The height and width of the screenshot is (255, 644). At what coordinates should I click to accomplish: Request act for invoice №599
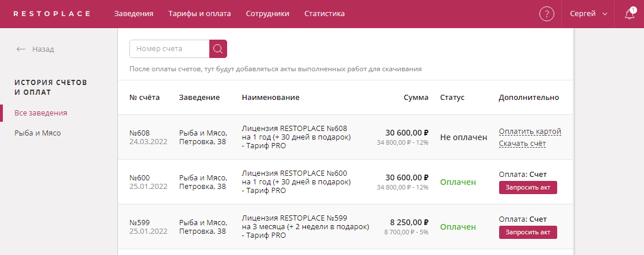coord(528,233)
